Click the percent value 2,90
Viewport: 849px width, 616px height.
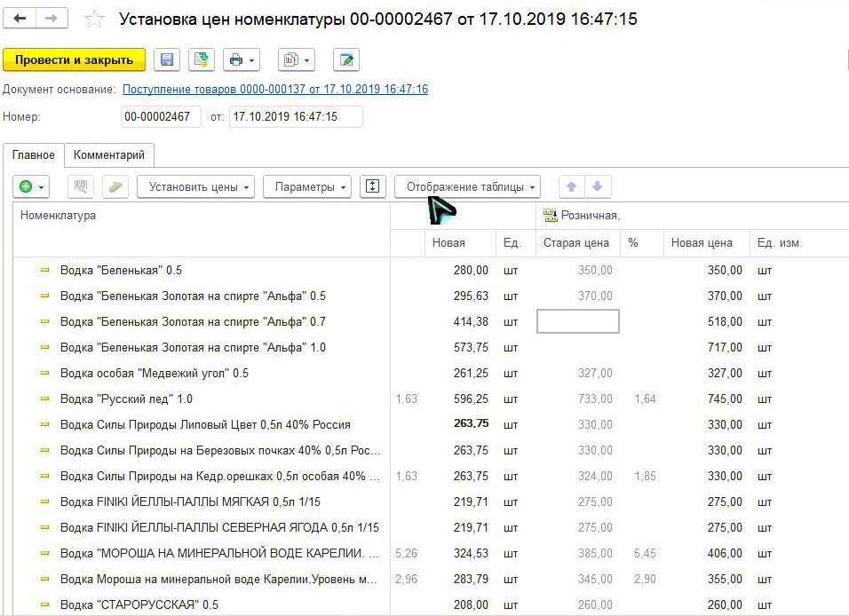point(645,580)
